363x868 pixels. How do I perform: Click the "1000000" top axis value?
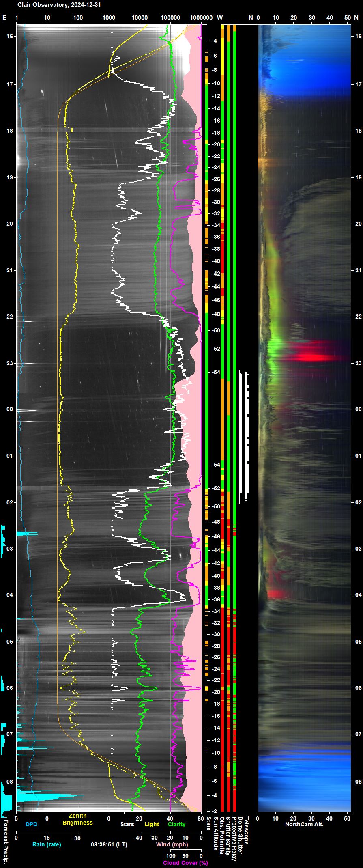[201, 18]
